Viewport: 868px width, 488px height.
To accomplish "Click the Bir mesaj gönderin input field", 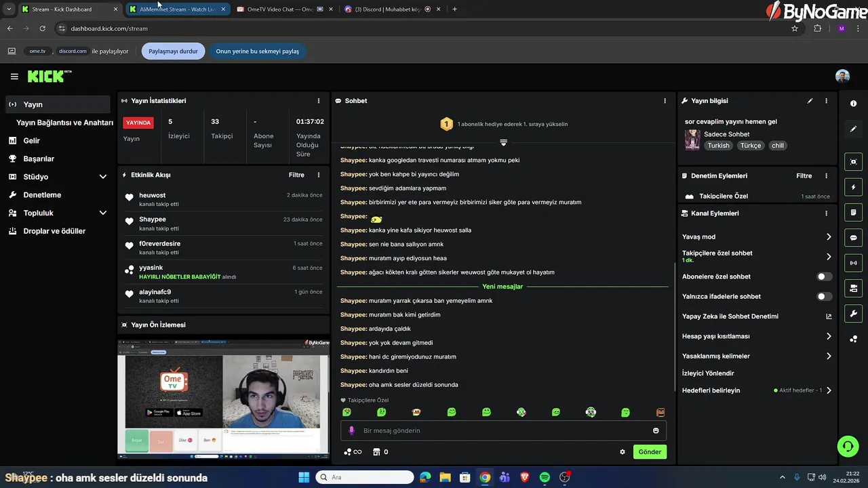I will coord(503,430).
